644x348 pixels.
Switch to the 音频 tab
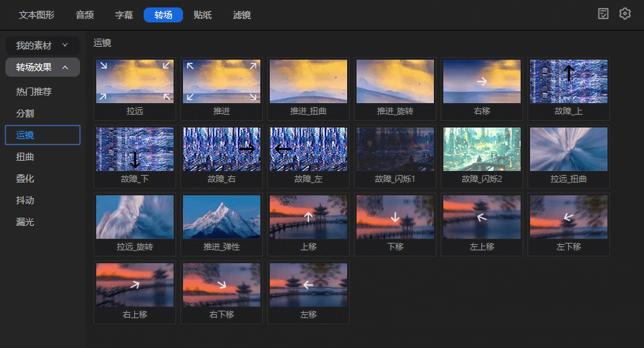85,15
